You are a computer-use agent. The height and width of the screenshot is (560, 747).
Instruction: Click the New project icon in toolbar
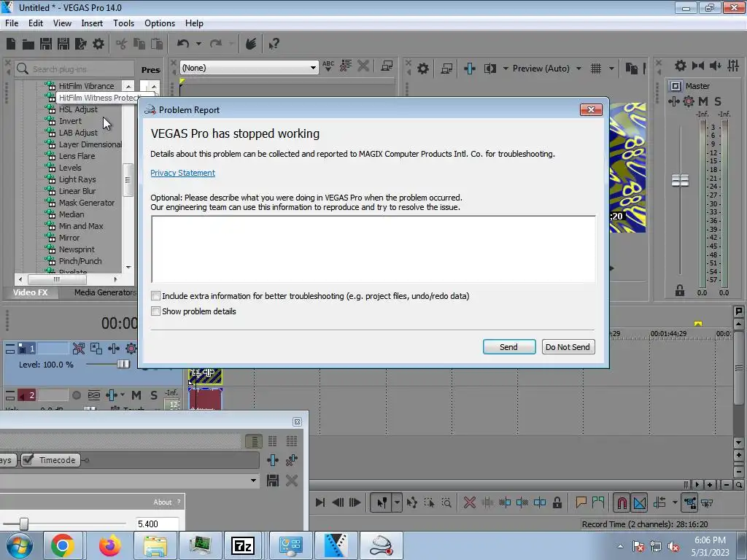point(11,44)
